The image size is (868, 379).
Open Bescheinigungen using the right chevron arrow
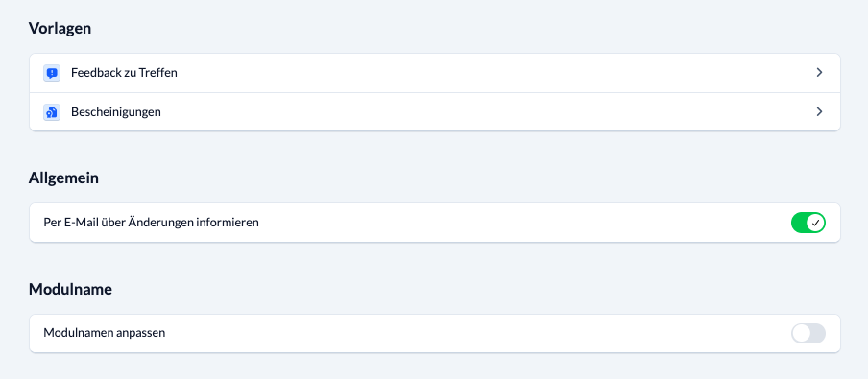[x=819, y=111]
